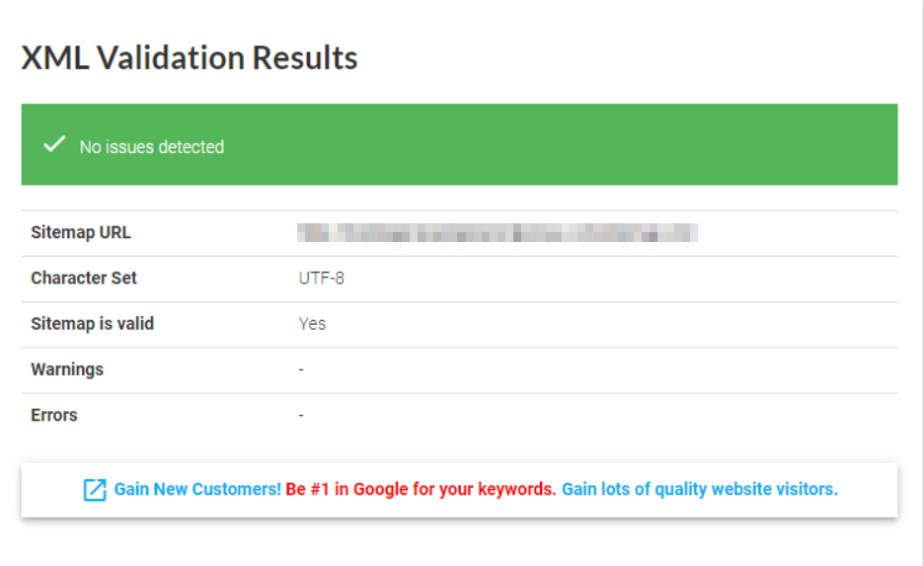Image resolution: width=924 pixels, height=566 pixels.
Task: Click the white checkmark success icon
Action: click(x=53, y=145)
